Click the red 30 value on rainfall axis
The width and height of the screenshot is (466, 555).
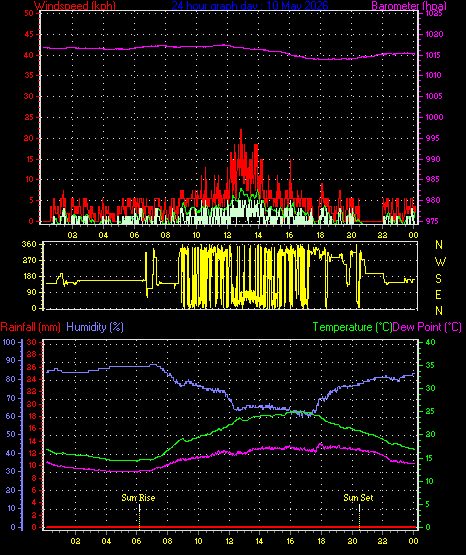pos(32,342)
